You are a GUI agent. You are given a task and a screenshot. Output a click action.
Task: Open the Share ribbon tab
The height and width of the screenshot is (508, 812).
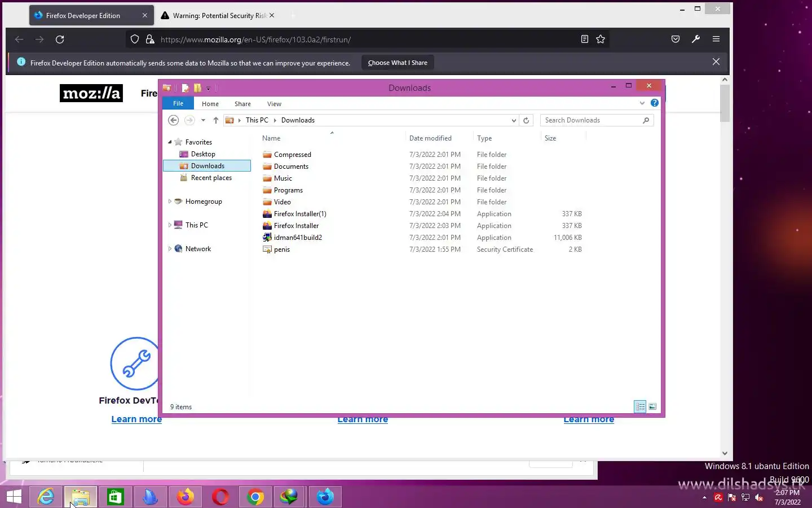pyautogui.click(x=242, y=104)
